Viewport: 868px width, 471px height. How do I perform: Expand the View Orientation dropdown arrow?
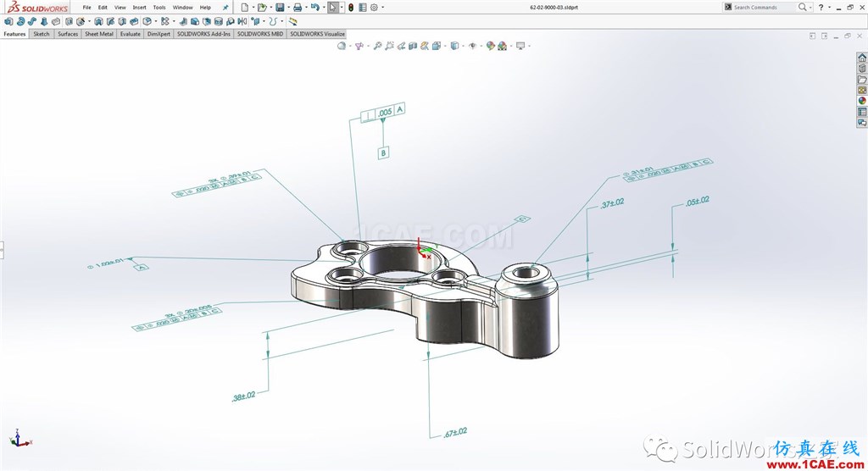point(444,46)
